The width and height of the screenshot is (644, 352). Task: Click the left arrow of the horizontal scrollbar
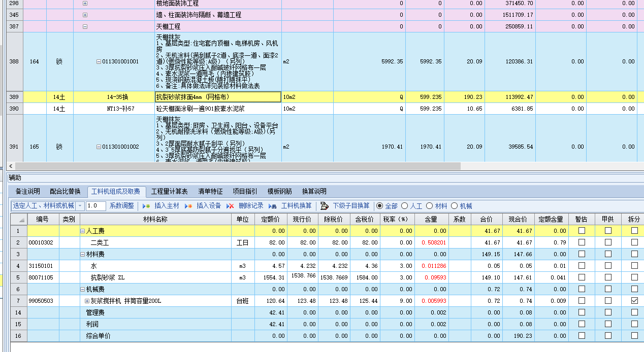pos(11,166)
